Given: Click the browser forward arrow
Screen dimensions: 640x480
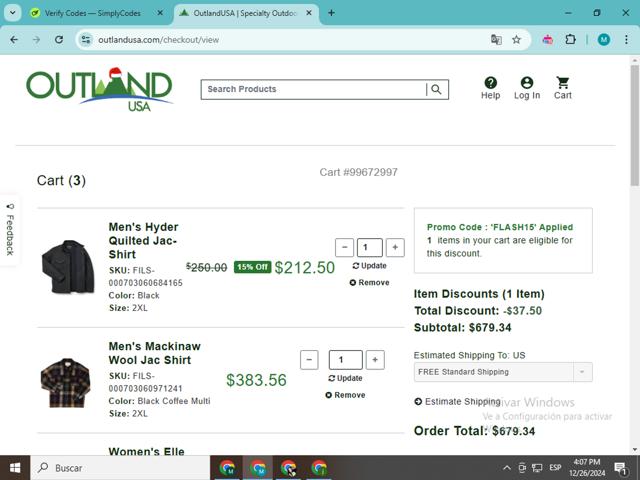Looking at the screenshot, I should [x=36, y=40].
